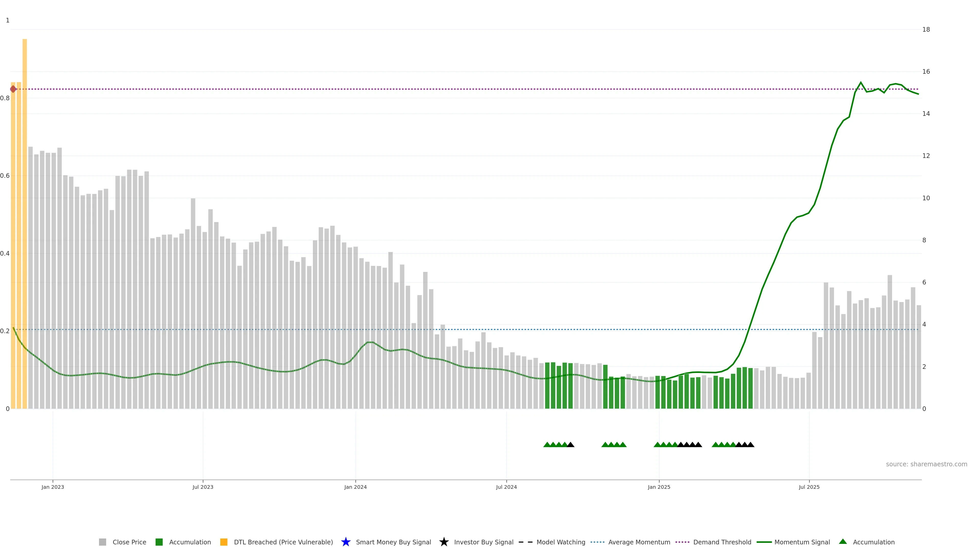The width and height of the screenshot is (980, 551).
Task: Click the Jul 2023 axis label
Action: tap(203, 487)
